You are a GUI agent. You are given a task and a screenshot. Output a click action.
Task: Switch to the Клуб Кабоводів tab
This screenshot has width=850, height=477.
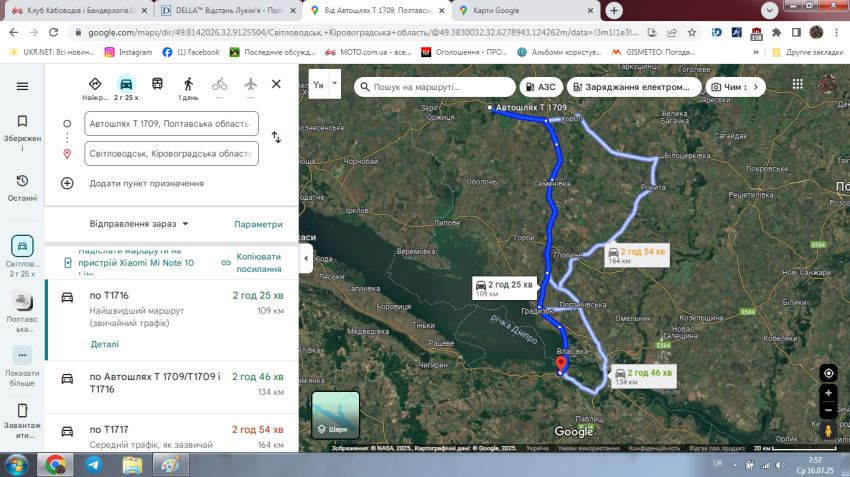point(79,10)
